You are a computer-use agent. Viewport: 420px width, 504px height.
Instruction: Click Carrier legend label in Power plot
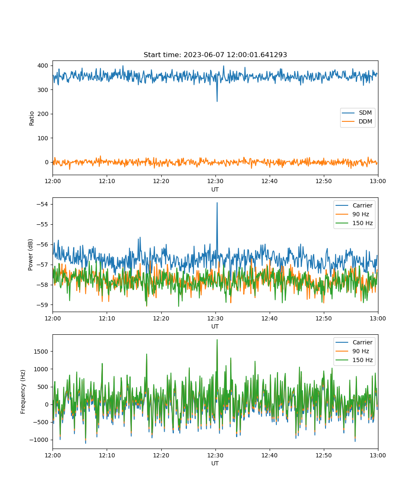click(x=362, y=205)
